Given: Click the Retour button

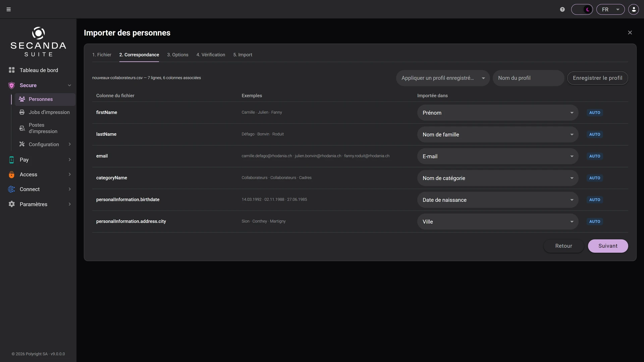Looking at the screenshot, I should pyautogui.click(x=563, y=246).
